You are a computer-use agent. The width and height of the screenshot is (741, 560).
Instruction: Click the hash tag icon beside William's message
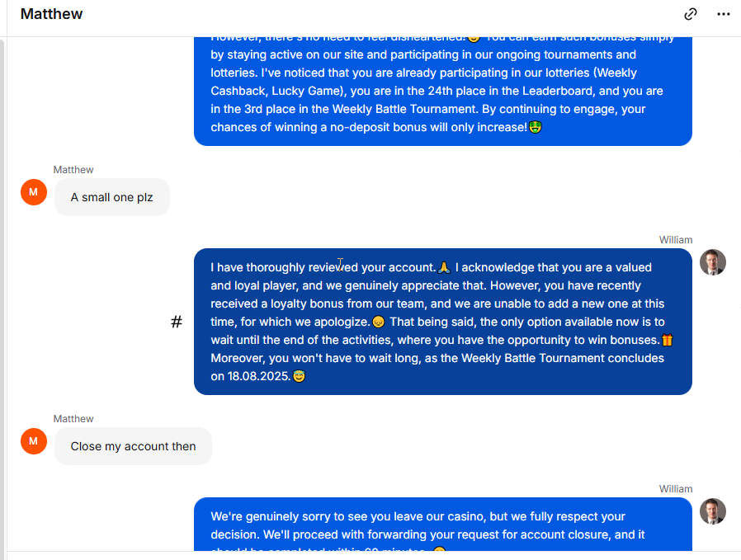(x=177, y=322)
